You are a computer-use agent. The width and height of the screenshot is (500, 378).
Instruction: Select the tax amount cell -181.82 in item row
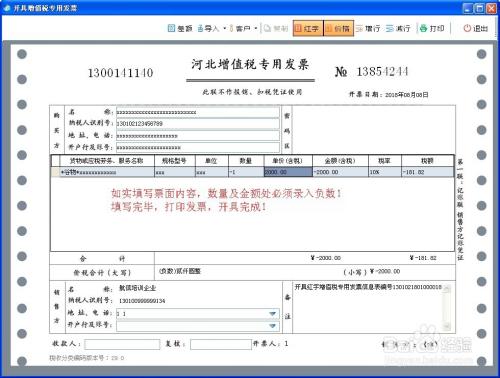tap(427, 172)
